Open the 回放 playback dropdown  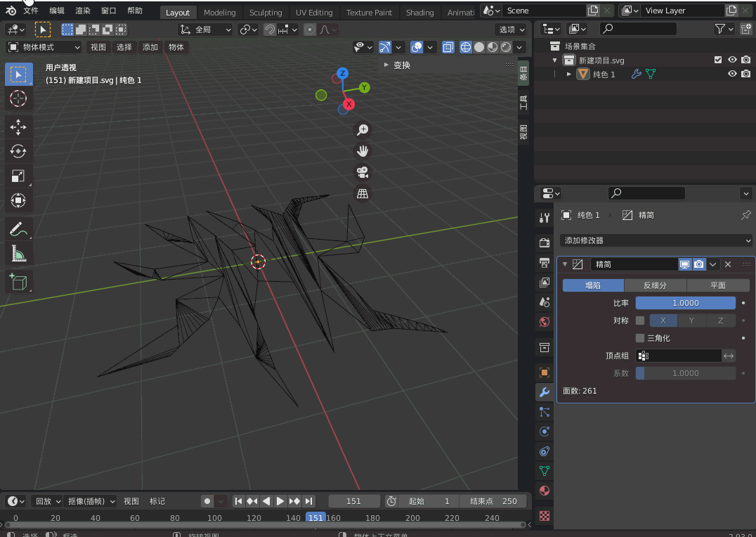click(48, 501)
